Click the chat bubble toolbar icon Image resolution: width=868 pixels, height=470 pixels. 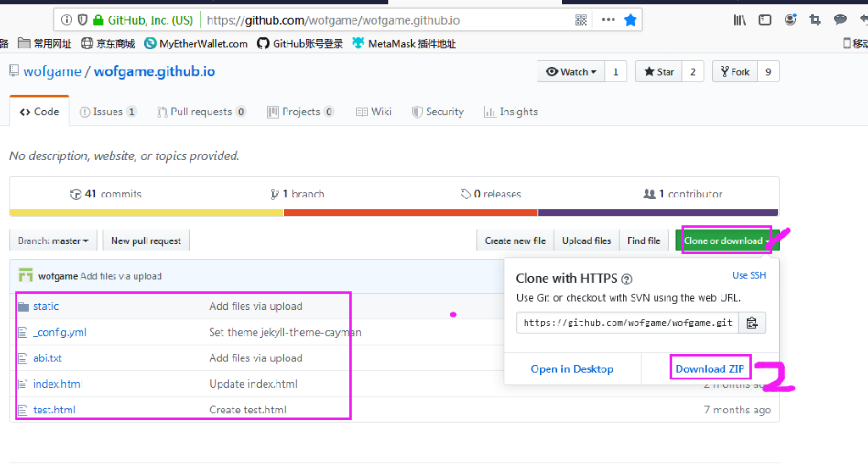click(x=840, y=20)
